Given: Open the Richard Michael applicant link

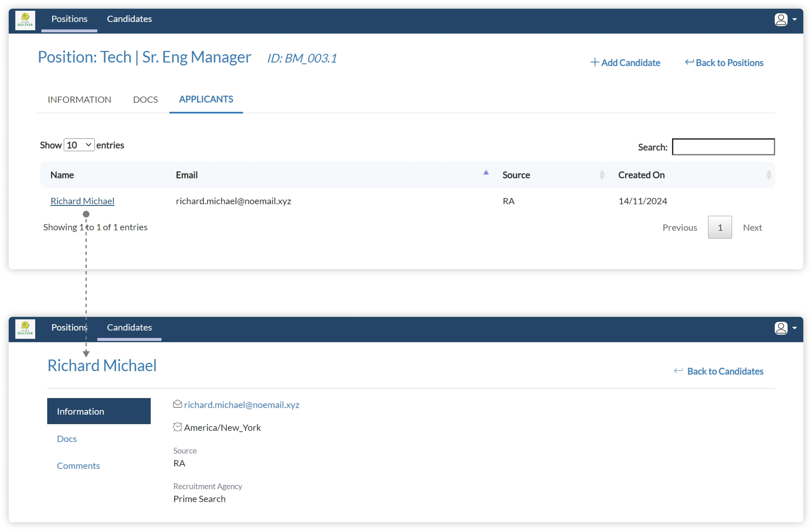Looking at the screenshot, I should coord(82,201).
